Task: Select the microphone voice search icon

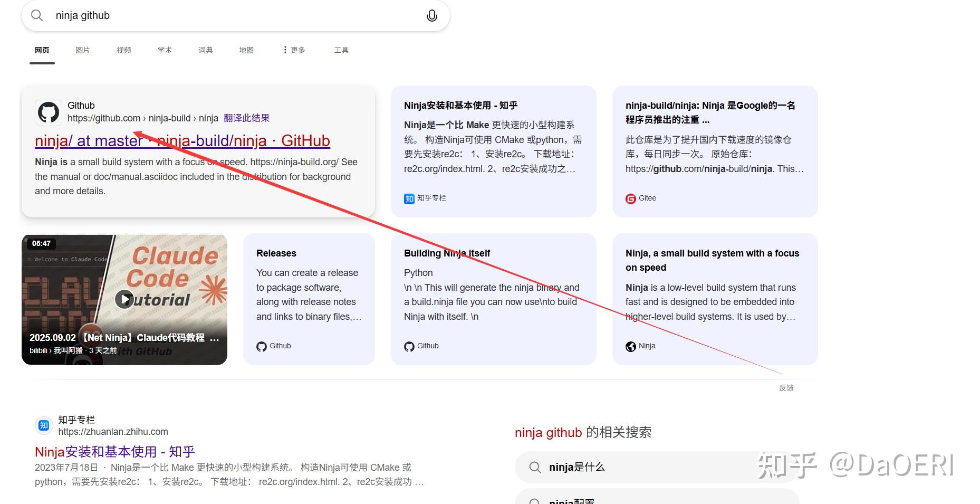Action: [x=431, y=15]
